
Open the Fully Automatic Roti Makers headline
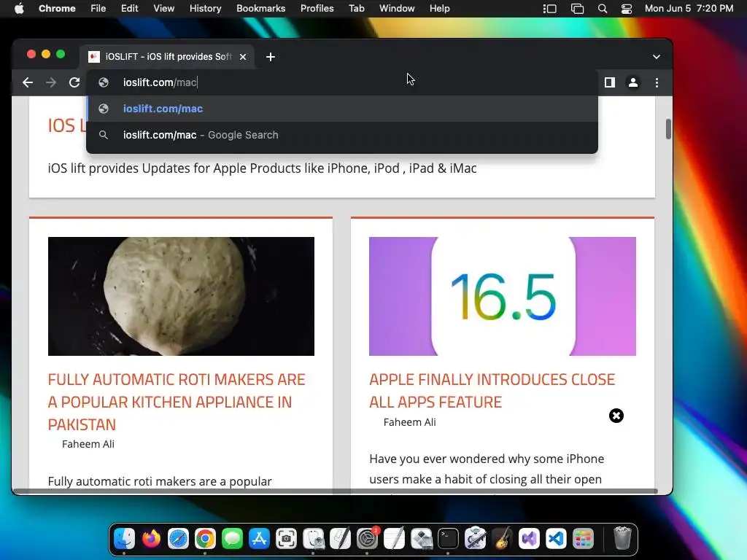(177, 402)
